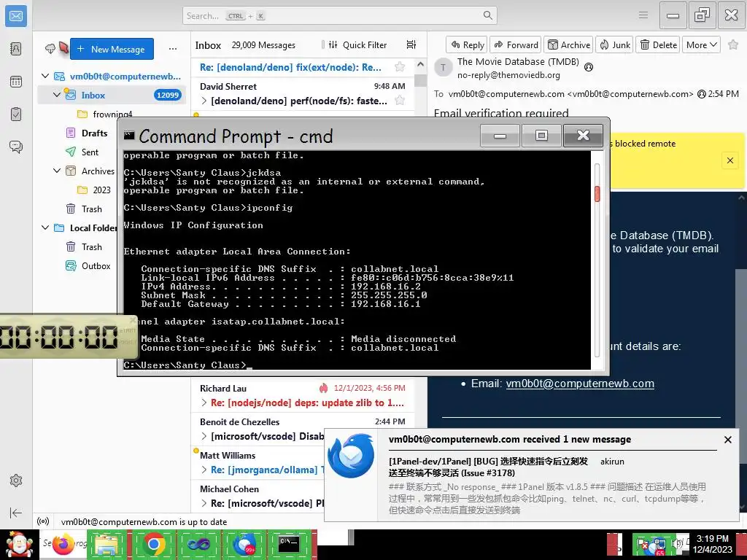Focus the global Search field

(x=340, y=16)
